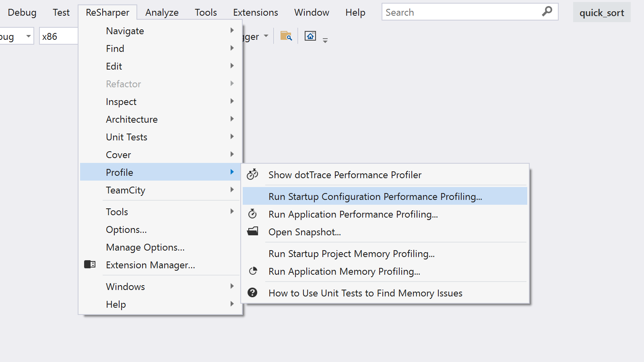644x362 pixels.
Task: Open the Tools menu in menu bar
Action: [206, 12]
